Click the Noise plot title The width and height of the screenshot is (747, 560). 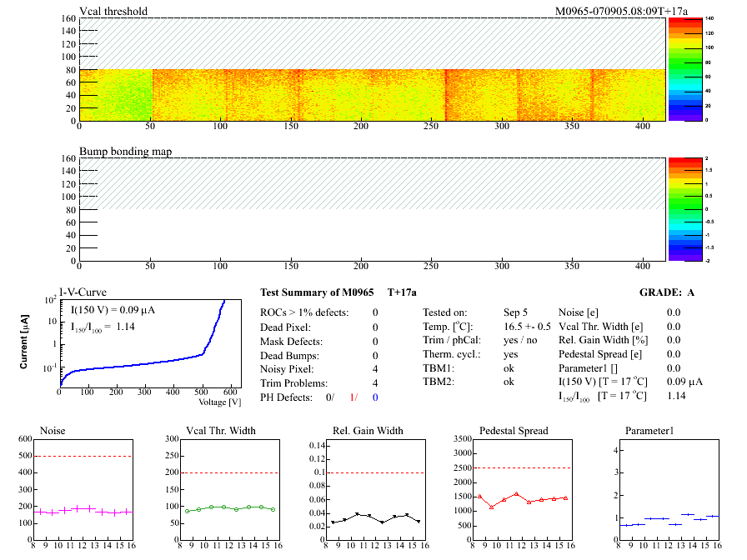point(53,431)
